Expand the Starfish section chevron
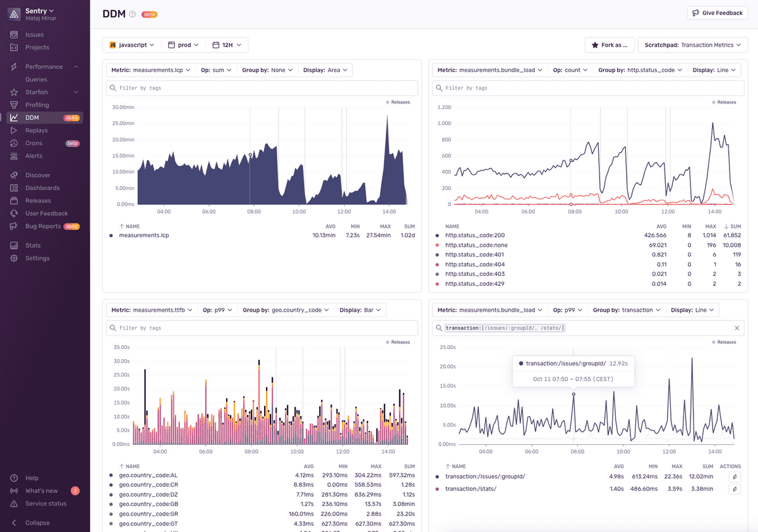This screenshot has height=532, width=758. 76,92
